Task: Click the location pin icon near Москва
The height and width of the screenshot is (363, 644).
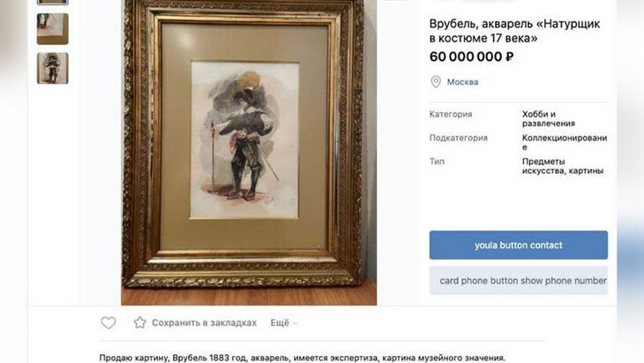Action: tap(435, 82)
